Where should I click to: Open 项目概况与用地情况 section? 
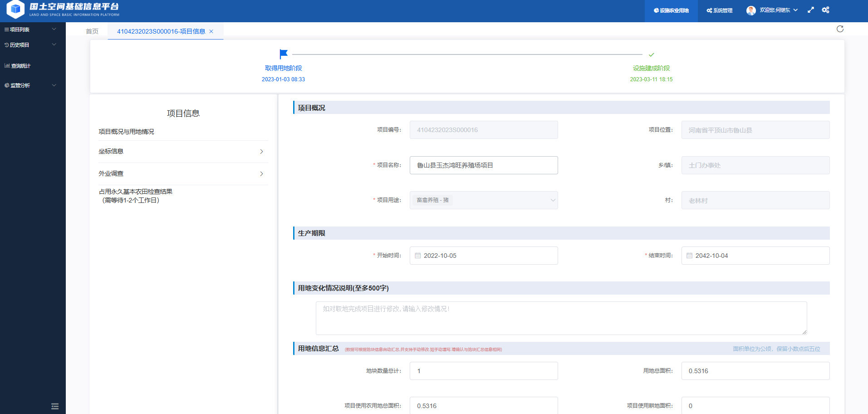coord(127,132)
